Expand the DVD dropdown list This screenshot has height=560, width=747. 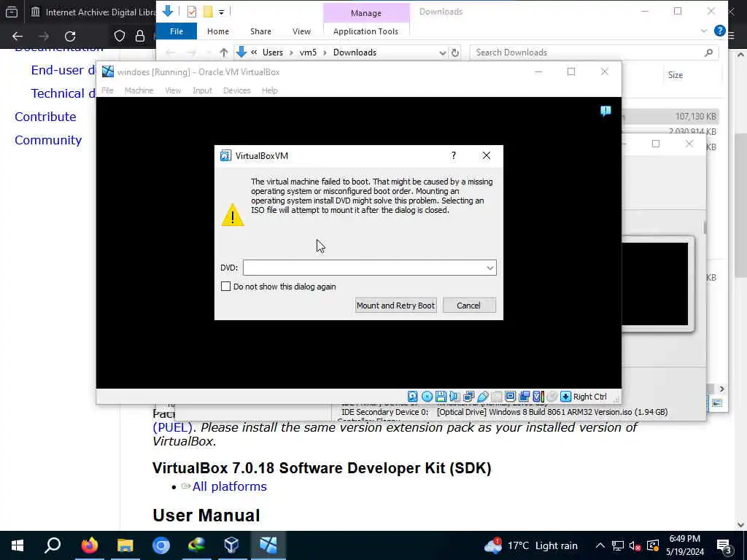tap(489, 268)
